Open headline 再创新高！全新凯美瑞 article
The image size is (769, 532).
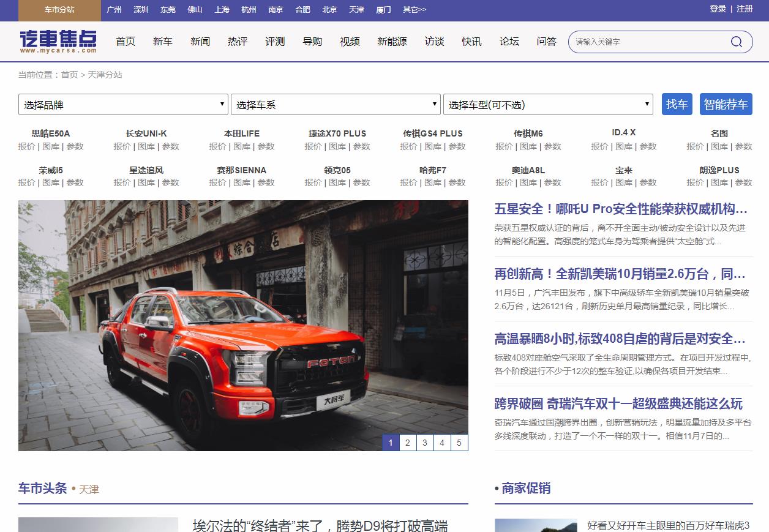pyautogui.click(x=620, y=274)
